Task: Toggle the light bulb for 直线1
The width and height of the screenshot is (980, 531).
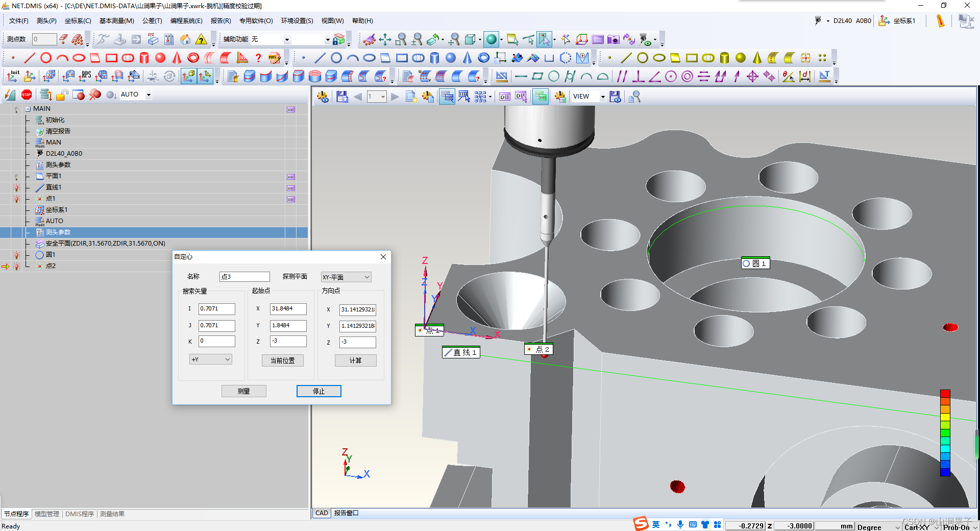Action: 16,188
